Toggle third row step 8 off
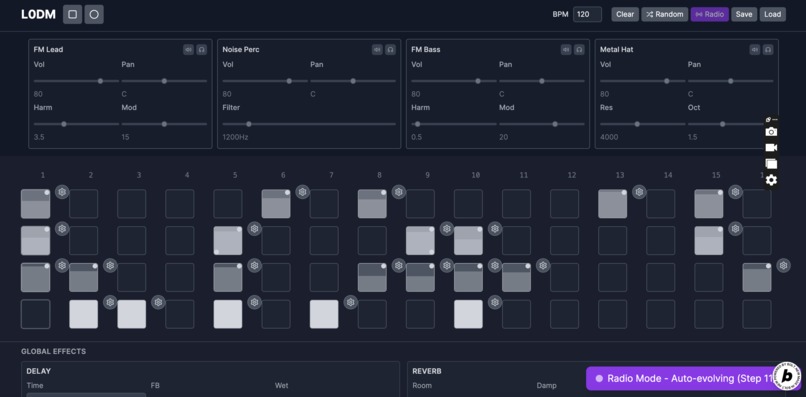The width and height of the screenshot is (806, 397). pos(372,278)
